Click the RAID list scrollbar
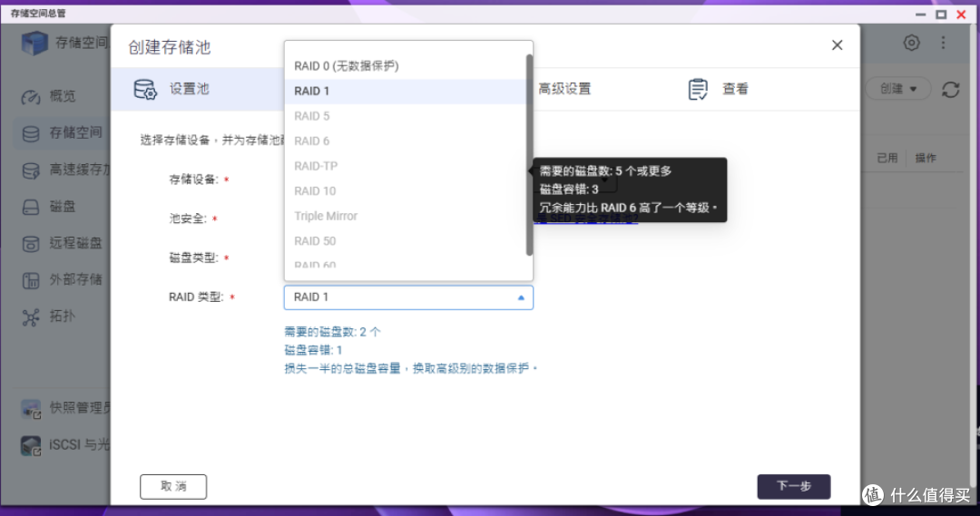980x516 pixels. (529, 155)
